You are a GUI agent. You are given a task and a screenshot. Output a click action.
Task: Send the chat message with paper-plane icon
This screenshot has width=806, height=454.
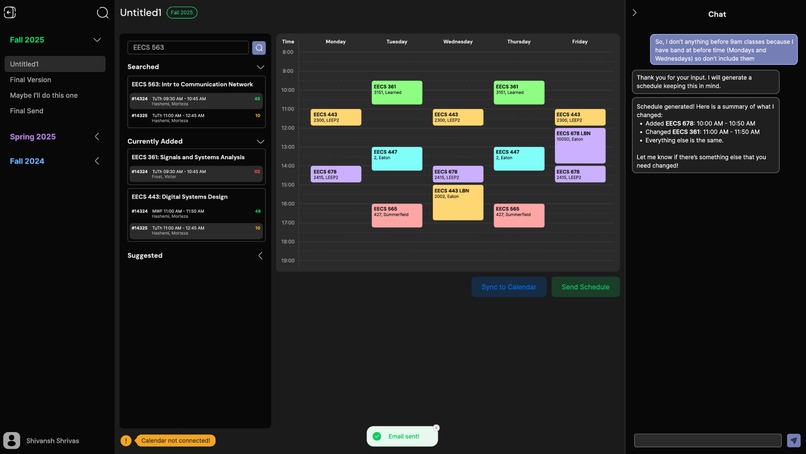point(794,440)
